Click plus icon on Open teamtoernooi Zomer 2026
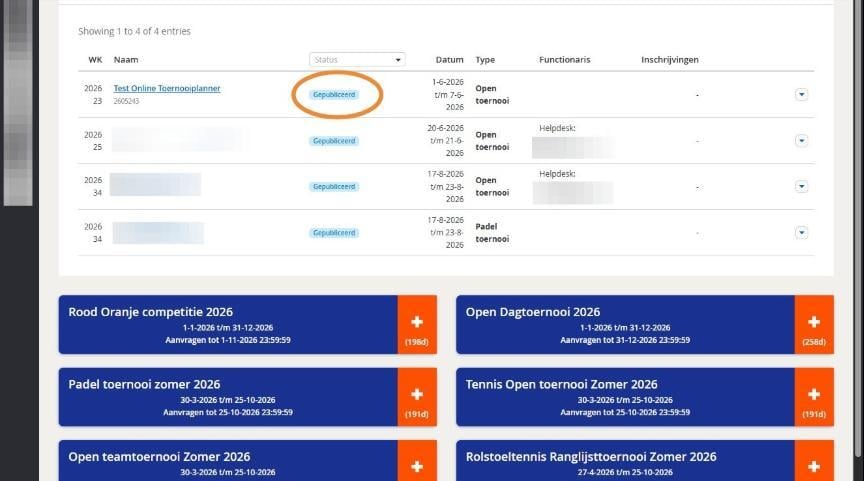The width and height of the screenshot is (864, 481). coord(417,467)
